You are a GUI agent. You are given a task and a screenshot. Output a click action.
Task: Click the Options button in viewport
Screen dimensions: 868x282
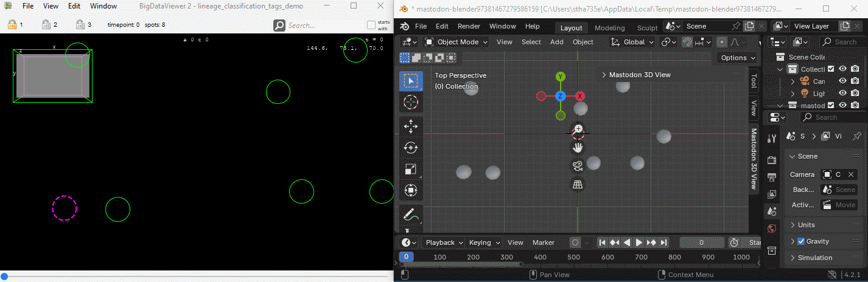[x=737, y=58]
